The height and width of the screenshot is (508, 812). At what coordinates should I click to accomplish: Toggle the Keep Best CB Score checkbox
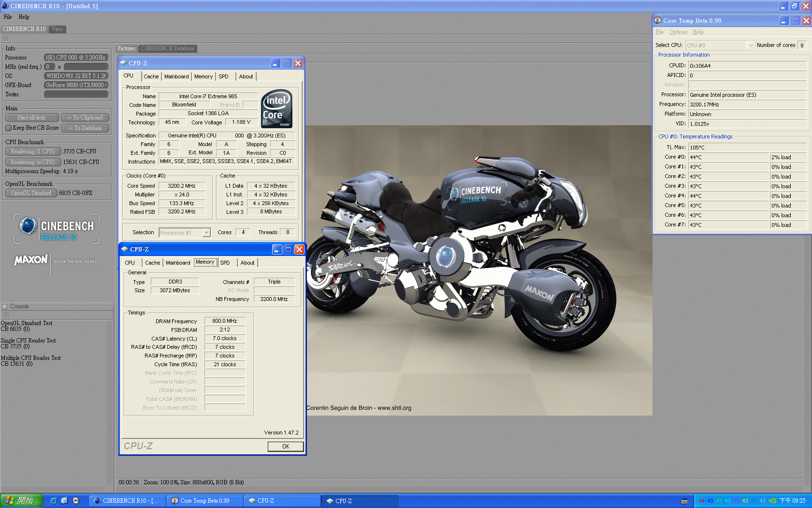point(8,128)
